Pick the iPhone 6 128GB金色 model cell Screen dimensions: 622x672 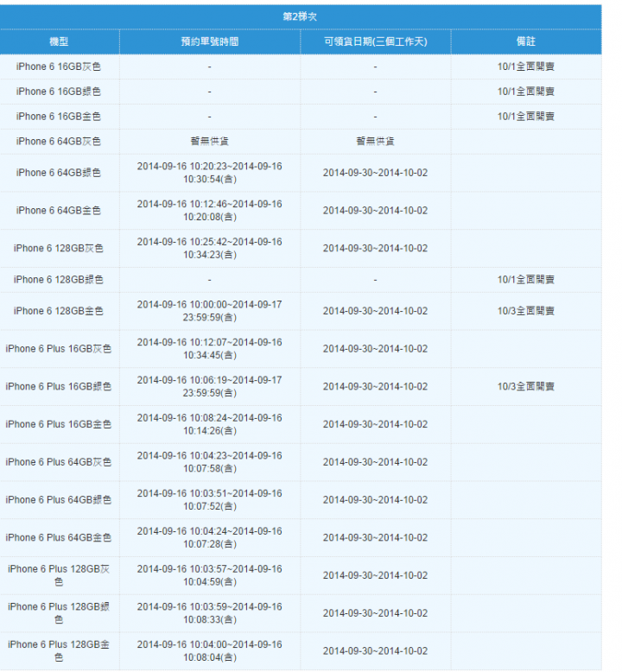pyautogui.click(x=59, y=311)
